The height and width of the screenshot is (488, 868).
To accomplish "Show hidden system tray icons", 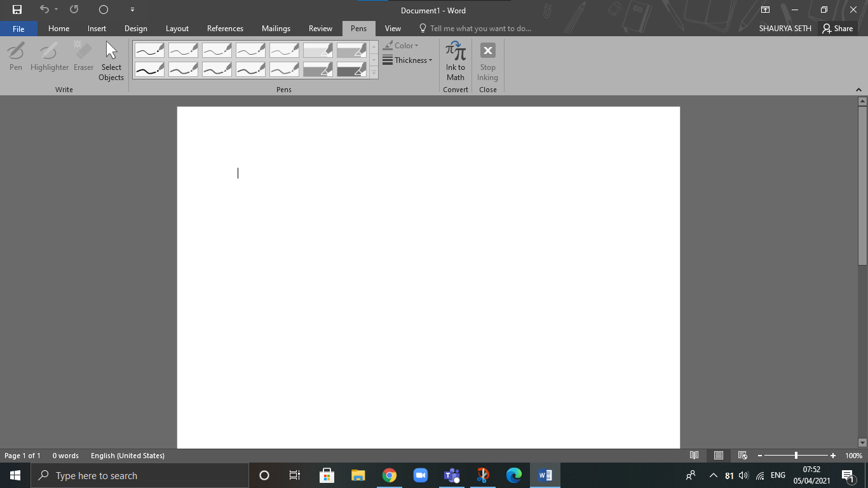I will (x=713, y=475).
